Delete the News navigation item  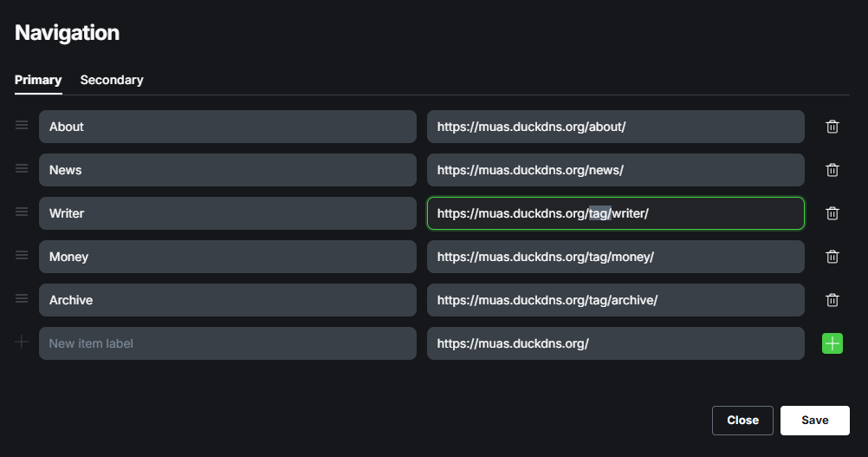coord(832,170)
